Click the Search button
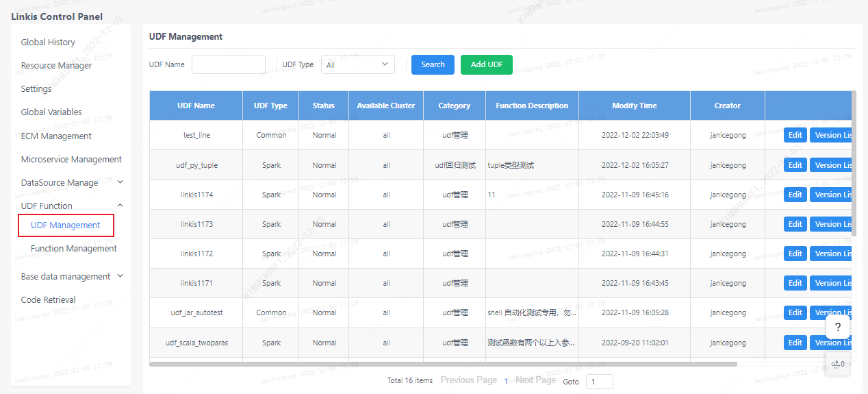This screenshot has height=394, width=868. [x=433, y=64]
